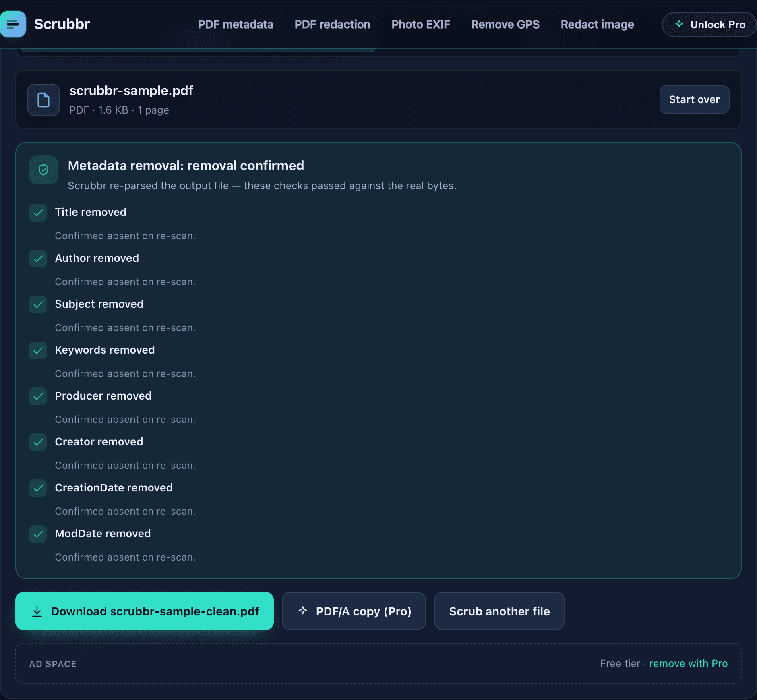The width and height of the screenshot is (757, 700).
Task: Click the PDF file icon beside scrubbr-sample.pdf
Action: (x=43, y=100)
